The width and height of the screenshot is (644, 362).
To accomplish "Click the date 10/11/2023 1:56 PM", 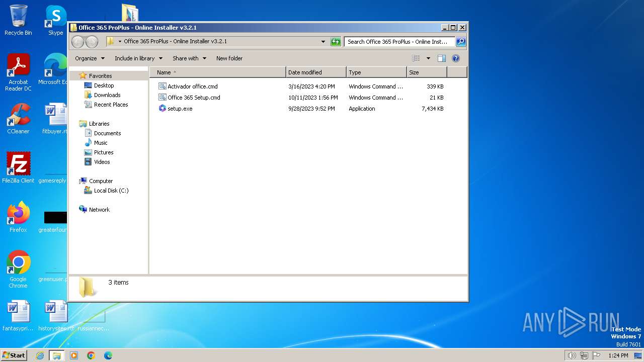I will point(313,98).
